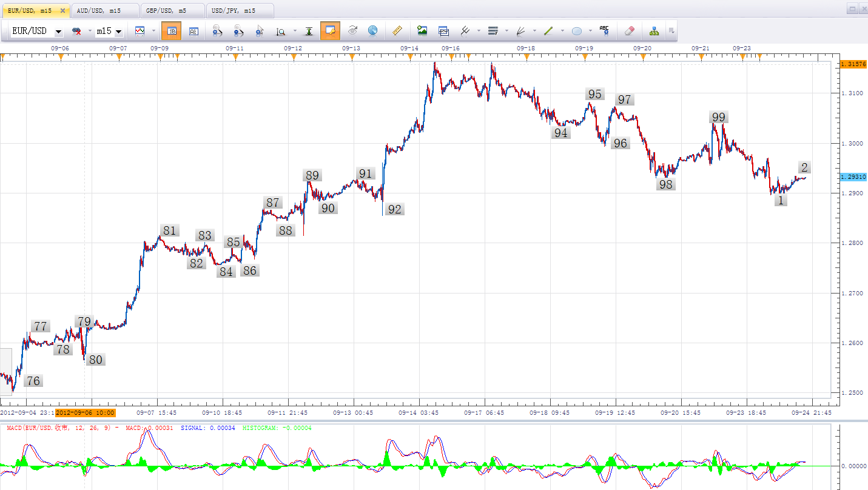Image resolution: width=868 pixels, height=490 pixels.
Task: Click the green hierarchy tree icon
Action: (x=654, y=31)
